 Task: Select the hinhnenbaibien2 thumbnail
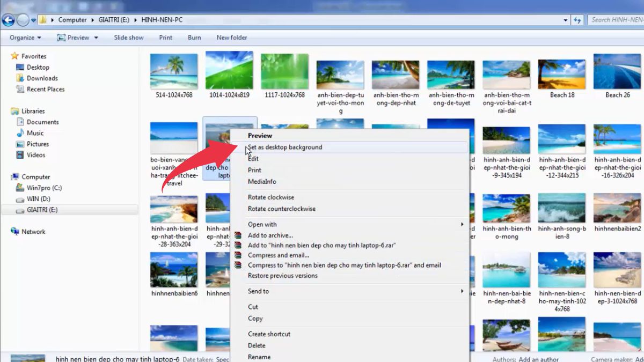click(x=617, y=208)
